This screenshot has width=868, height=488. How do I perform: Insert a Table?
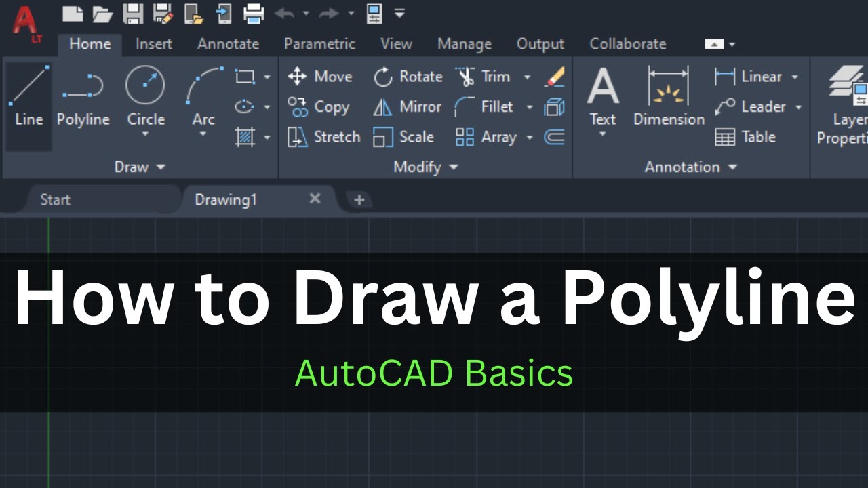coord(745,137)
